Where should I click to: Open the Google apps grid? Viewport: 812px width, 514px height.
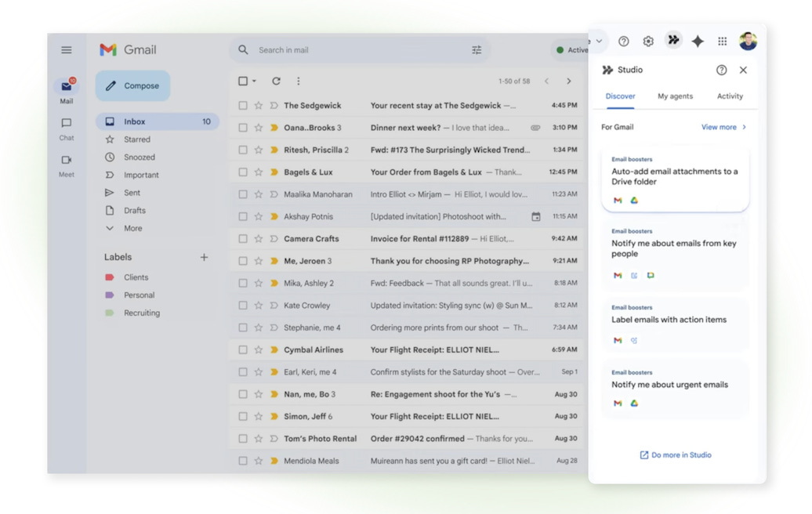(722, 41)
